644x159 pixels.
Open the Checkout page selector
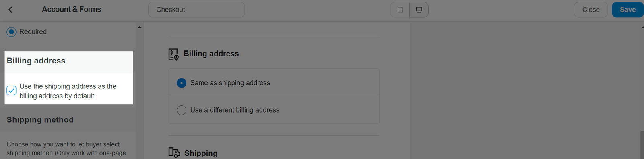[196, 10]
